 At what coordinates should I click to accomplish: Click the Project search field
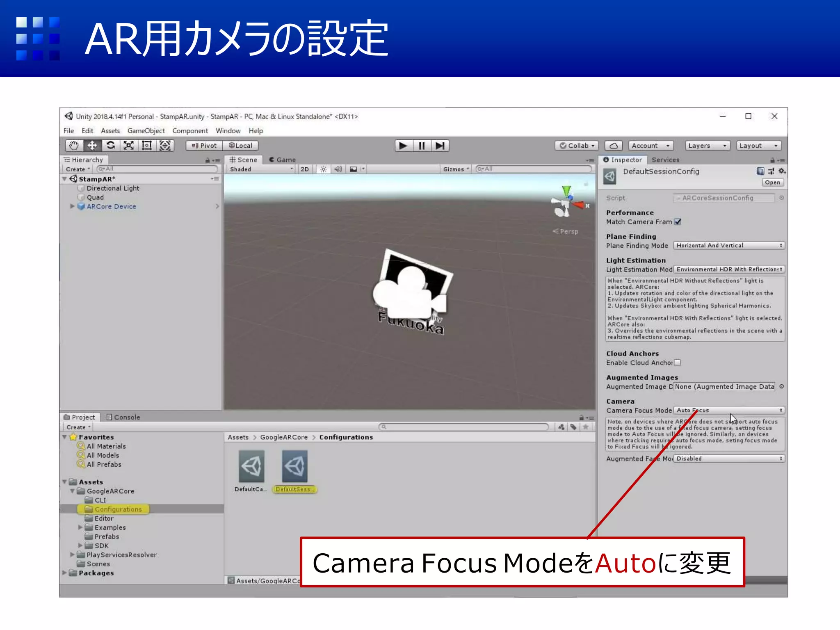[464, 427]
